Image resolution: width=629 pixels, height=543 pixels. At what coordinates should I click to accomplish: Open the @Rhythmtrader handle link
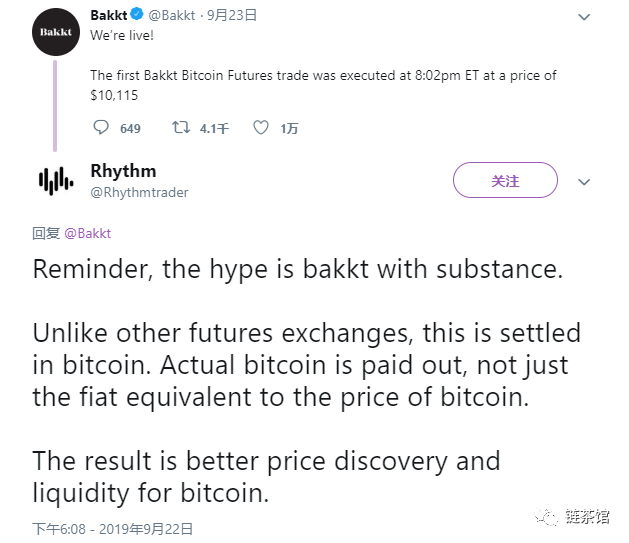click(x=139, y=192)
